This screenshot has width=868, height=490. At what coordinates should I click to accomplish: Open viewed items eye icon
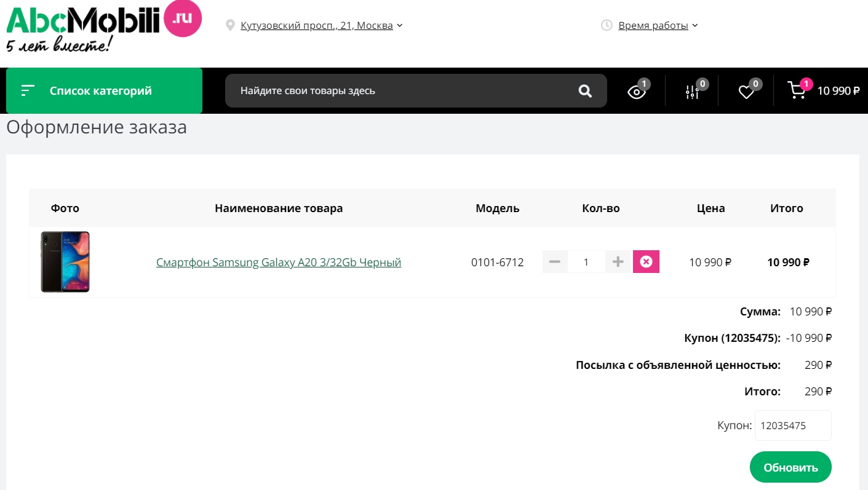coord(637,92)
